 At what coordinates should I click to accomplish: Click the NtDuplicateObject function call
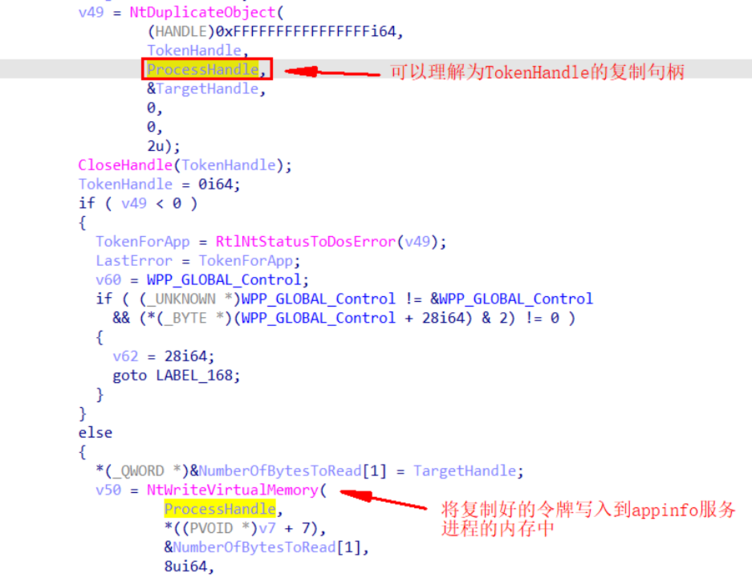[202, 12]
